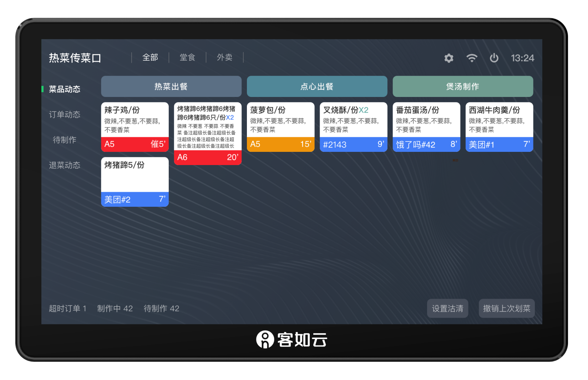Select the 全部 tab
The image size is (588, 380).
[x=150, y=57]
